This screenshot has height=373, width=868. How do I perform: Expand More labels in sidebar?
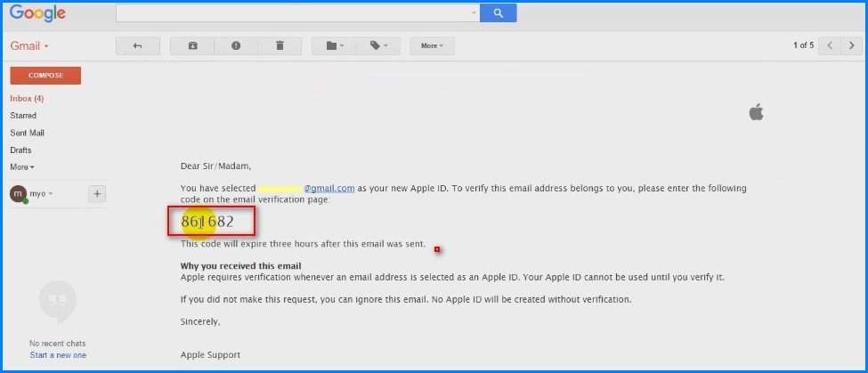[x=22, y=166]
